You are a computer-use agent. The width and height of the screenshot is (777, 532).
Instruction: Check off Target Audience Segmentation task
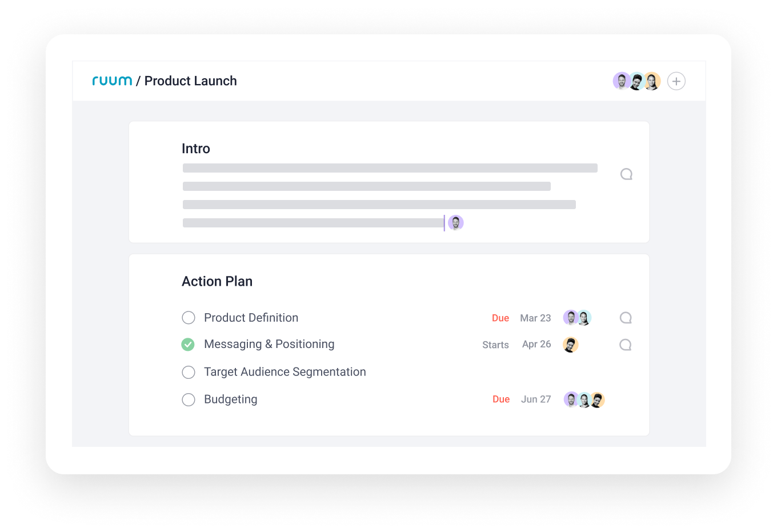coord(189,373)
